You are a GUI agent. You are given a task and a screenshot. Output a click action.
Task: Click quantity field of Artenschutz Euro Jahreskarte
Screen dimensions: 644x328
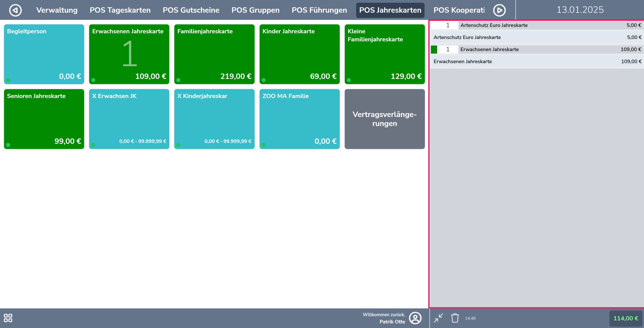pyautogui.click(x=448, y=25)
